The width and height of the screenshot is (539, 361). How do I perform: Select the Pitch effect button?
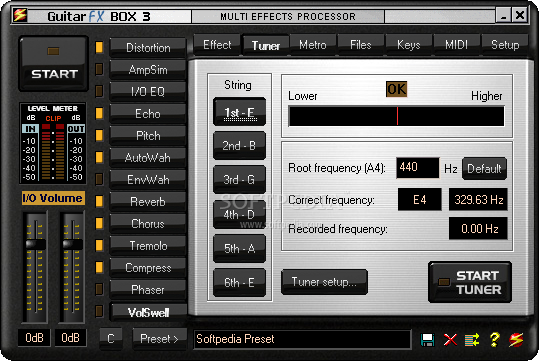coord(148,136)
